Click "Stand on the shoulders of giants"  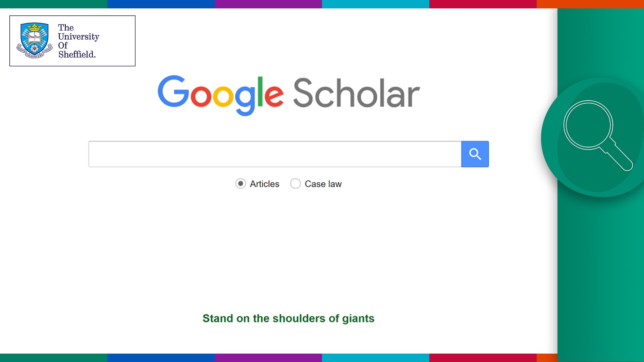pos(288,318)
